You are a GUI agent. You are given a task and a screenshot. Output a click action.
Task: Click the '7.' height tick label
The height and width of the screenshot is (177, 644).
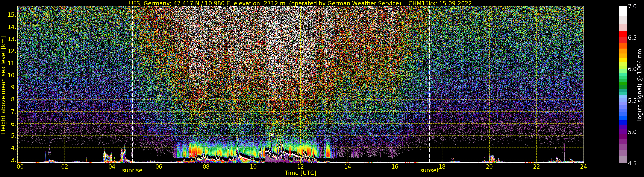click(x=13, y=112)
